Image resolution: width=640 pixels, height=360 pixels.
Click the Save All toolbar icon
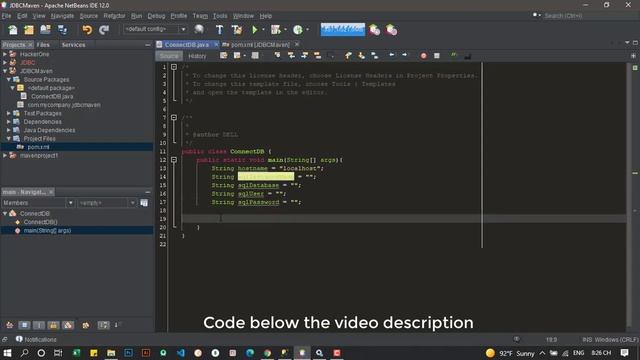62,29
